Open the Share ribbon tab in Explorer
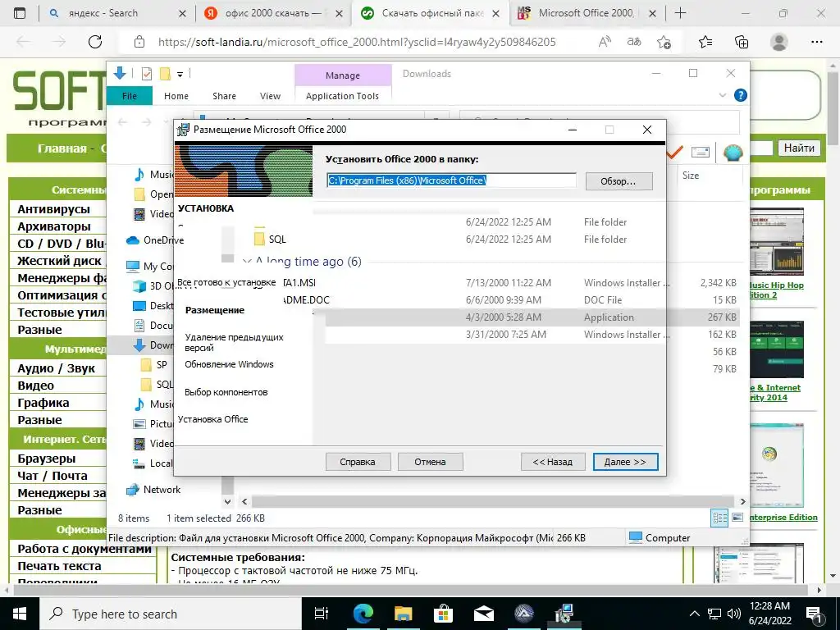The image size is (840, 630). tap(224, 96)
